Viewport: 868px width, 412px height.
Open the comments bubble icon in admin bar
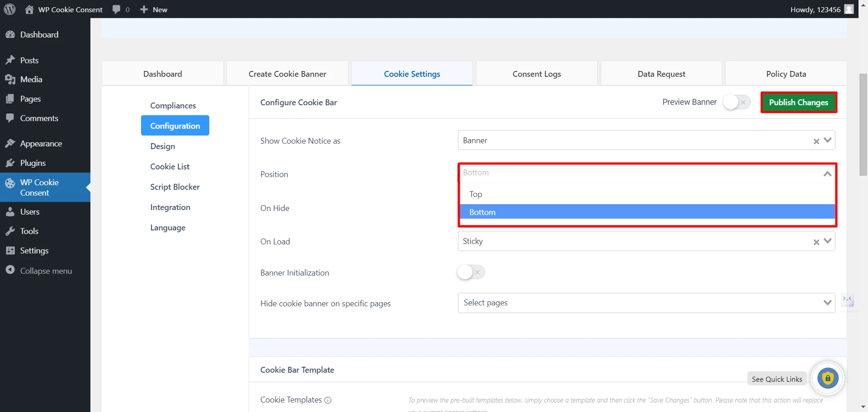point(117,9)
